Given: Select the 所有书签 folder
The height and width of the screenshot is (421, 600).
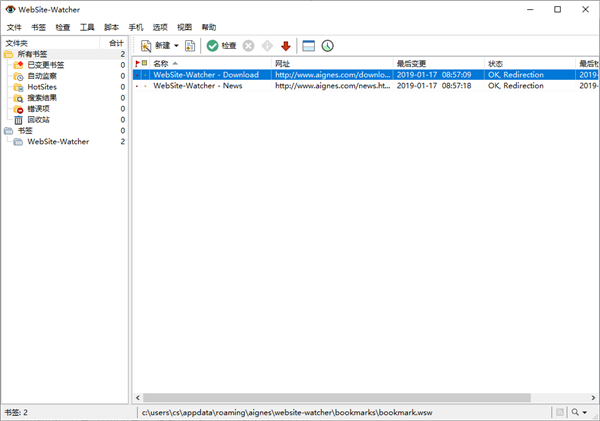Looking at the screenshot, I should coord(32,54).
